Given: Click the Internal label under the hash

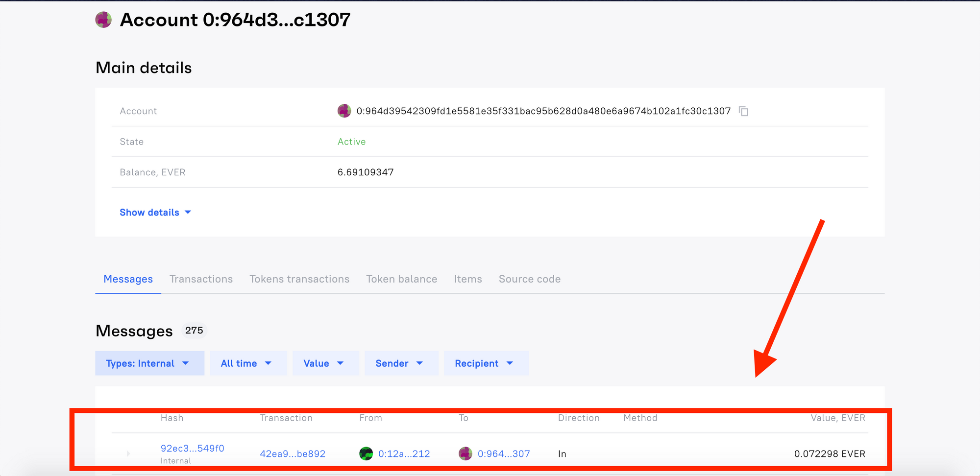Looking at the screenshot, I should click(176, 461).
